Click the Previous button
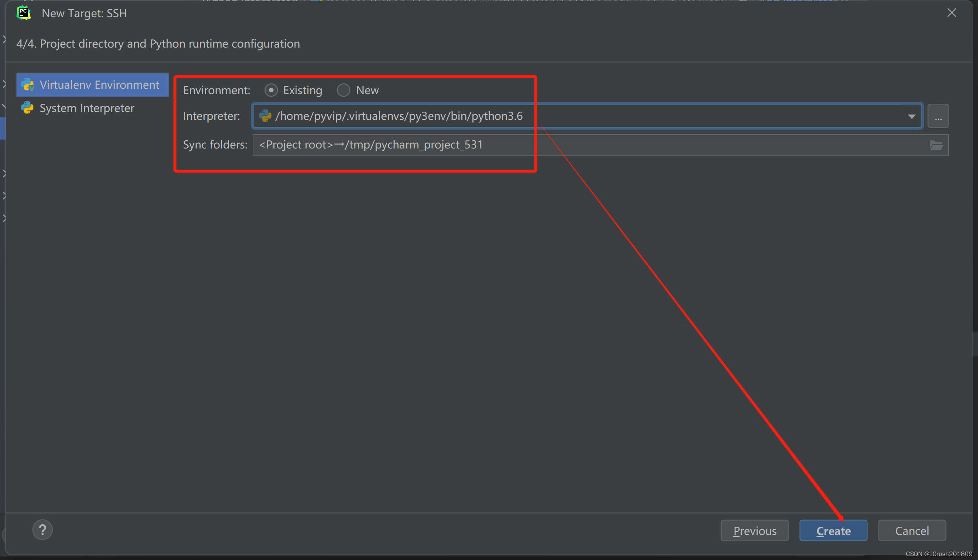978x560 pixels. pos(755,530)
